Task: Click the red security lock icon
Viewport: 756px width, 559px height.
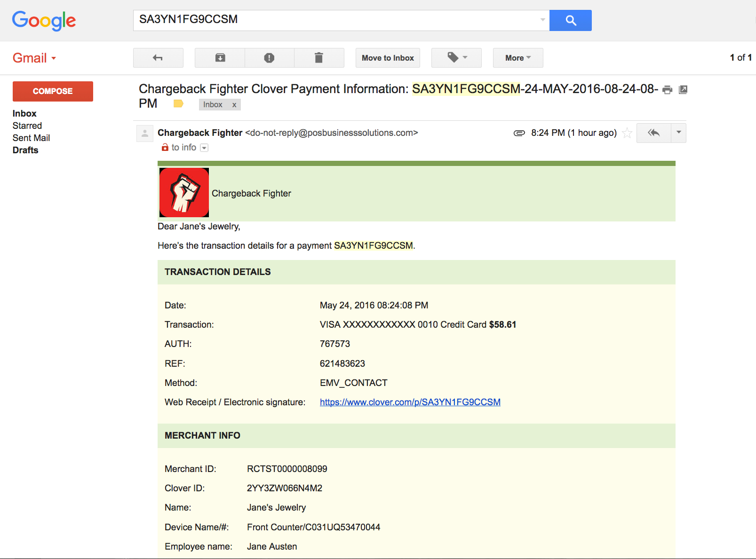Action: click(x=165, y=147)
